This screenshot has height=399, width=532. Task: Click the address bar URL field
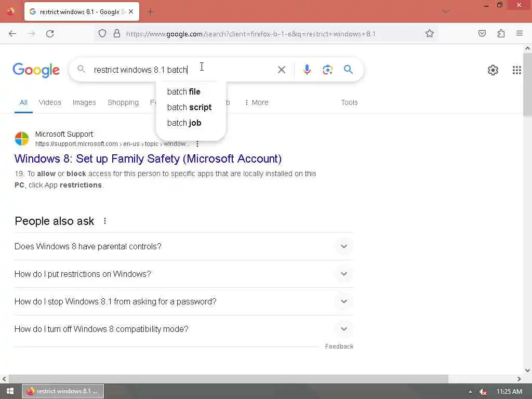251,34
